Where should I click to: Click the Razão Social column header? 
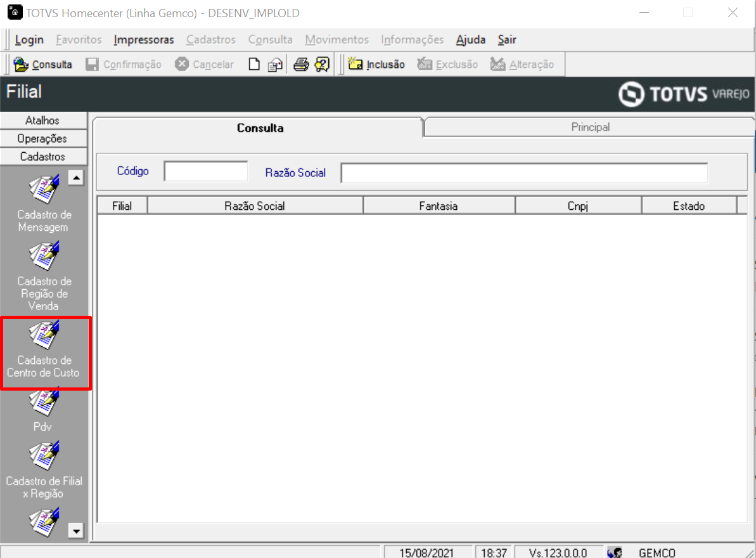[255, 206]
